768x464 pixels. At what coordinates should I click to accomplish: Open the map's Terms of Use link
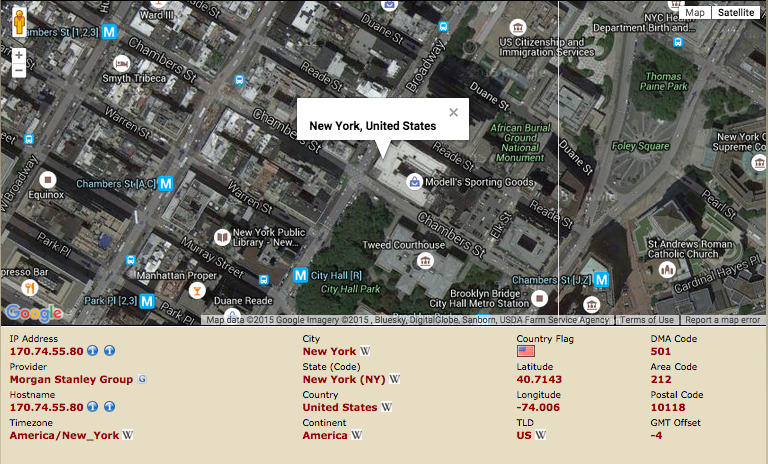point(647,320)
